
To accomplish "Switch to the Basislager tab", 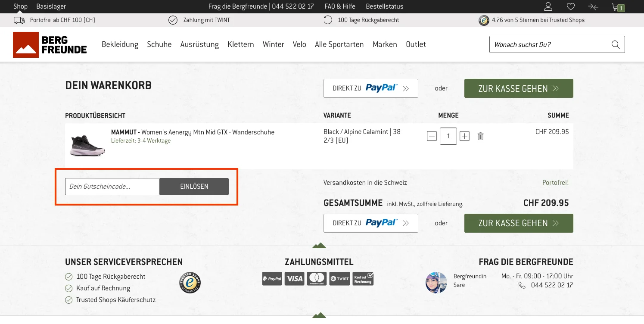I will pos(51,6).
